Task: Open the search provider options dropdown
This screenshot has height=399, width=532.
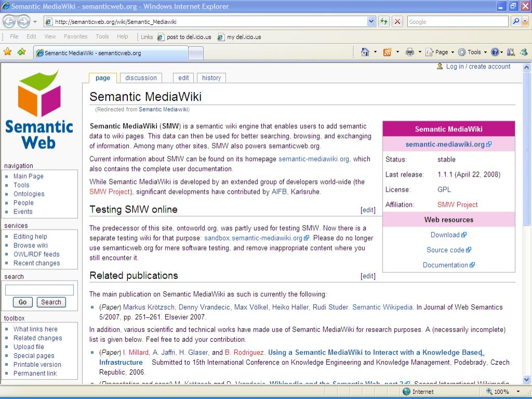Action: click(x=525, y=22)
